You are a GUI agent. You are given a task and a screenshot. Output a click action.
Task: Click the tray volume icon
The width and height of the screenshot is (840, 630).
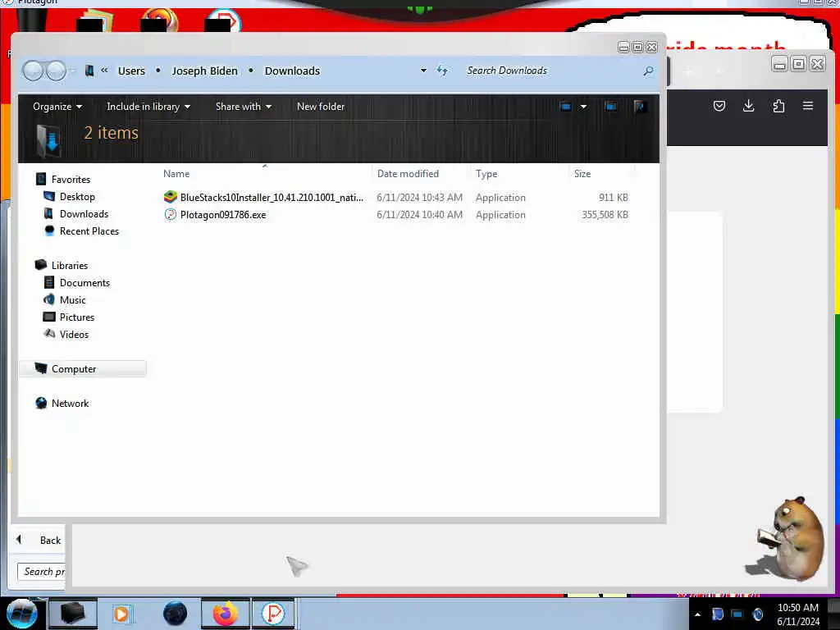point(757,614)
